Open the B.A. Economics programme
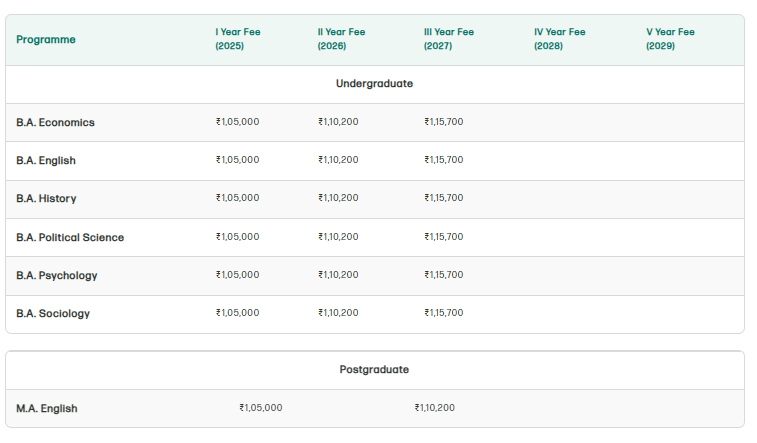The height and width of the screenshot is (443, 757). pos(55,123)
